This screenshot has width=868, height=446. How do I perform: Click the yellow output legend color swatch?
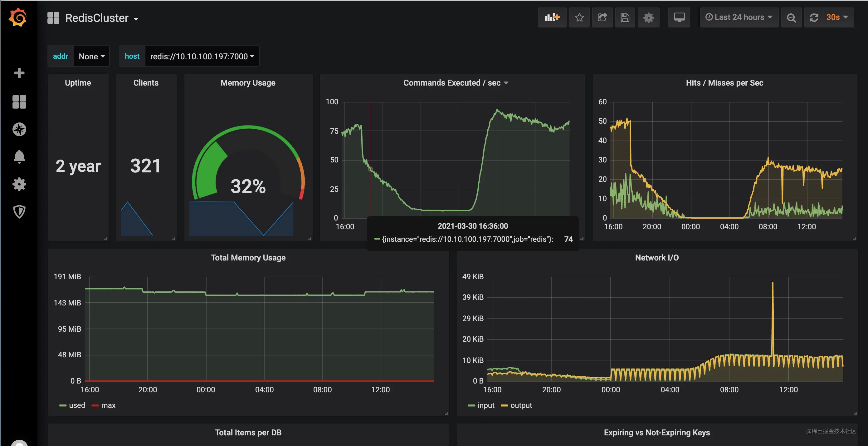pos(504,405)
